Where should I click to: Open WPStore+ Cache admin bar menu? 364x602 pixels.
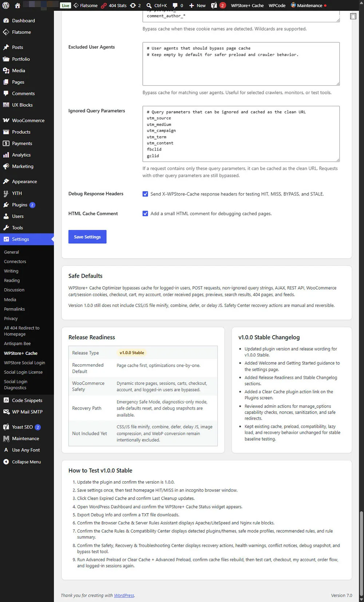[247, 5]
